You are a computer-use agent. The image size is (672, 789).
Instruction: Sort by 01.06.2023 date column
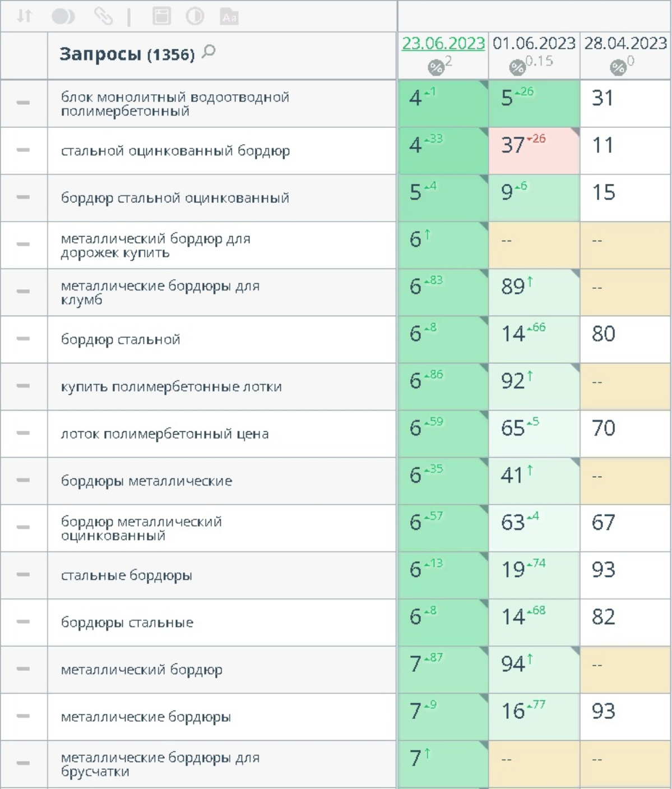click(x=534, y=44)
